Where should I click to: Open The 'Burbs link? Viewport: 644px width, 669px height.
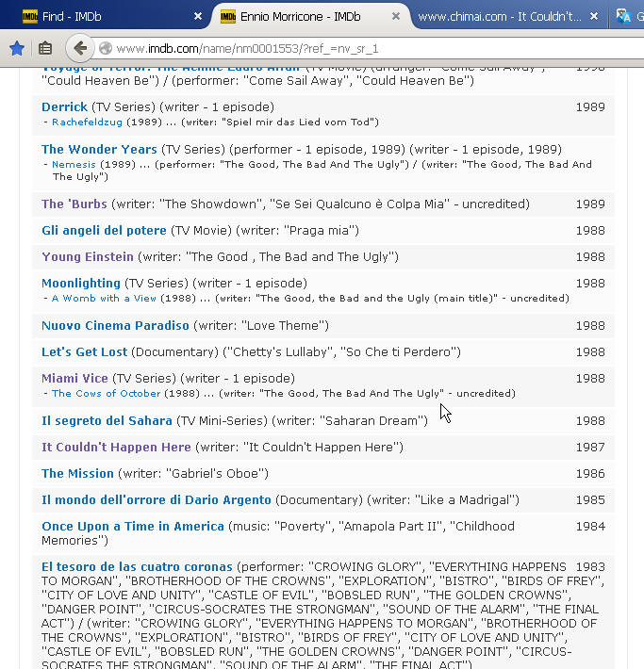point(74,204)
